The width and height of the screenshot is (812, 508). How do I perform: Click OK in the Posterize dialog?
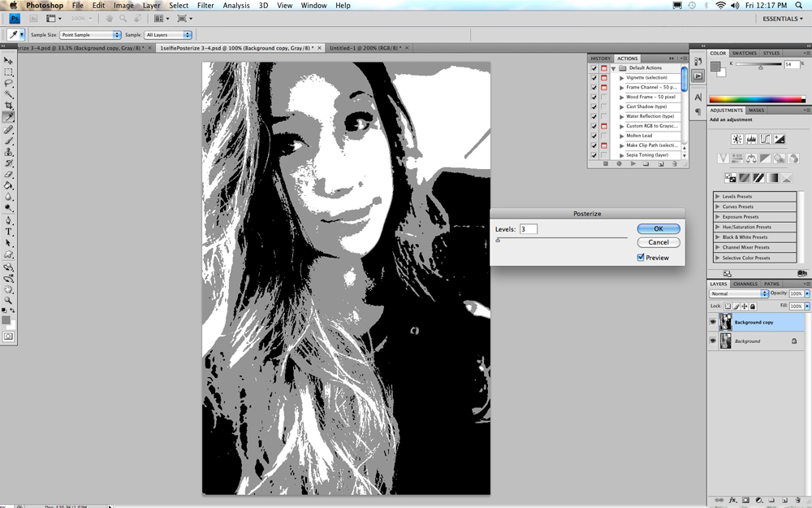click(x=659, y=228)
